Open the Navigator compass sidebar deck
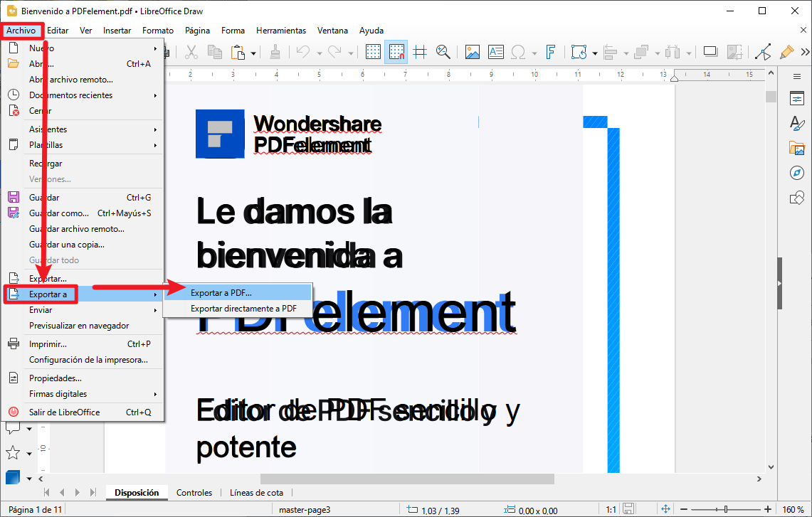This screenshot has height=517, width=812. tap(797, 173)
